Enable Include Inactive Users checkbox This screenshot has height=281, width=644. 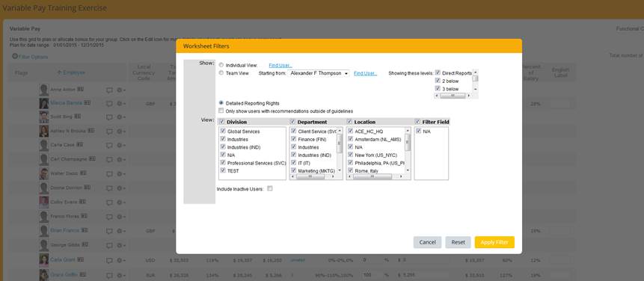[270, 188]
